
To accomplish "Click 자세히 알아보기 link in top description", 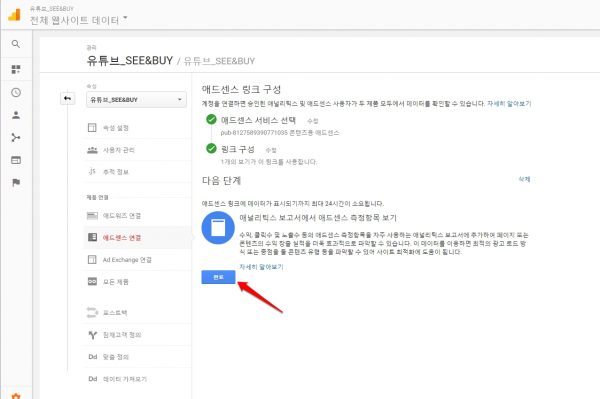I will click(x=509, y=104).
